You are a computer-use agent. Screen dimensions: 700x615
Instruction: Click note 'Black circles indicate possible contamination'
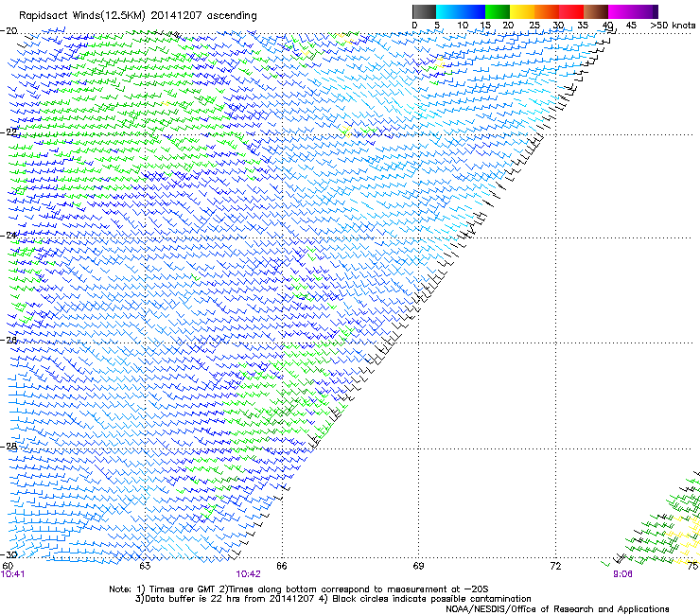429,599
